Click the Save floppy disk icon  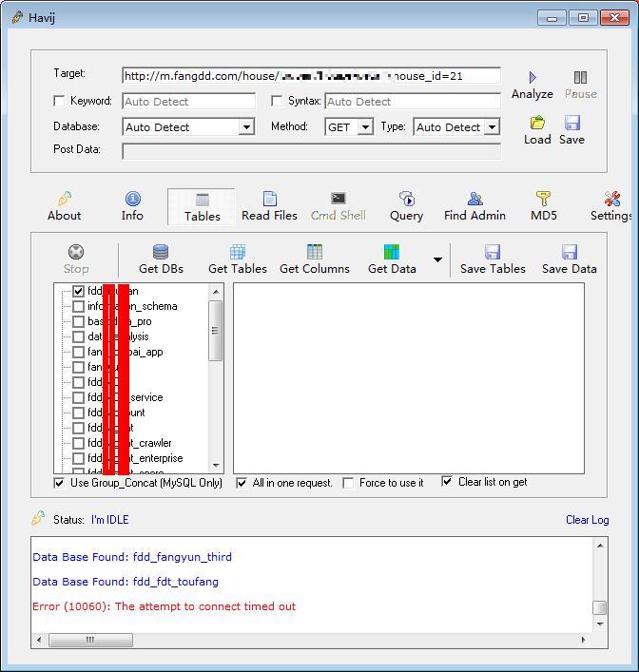click(x=572, y=123)
